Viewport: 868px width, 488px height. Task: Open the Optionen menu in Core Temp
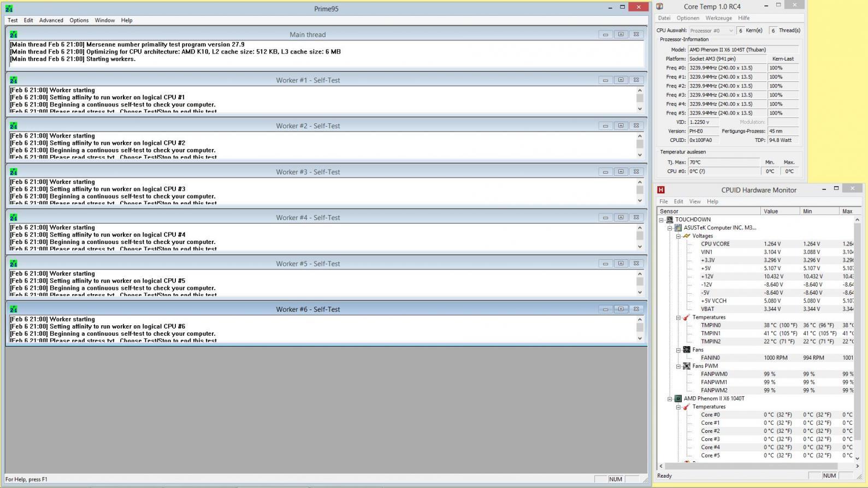(x=688, y=18)
